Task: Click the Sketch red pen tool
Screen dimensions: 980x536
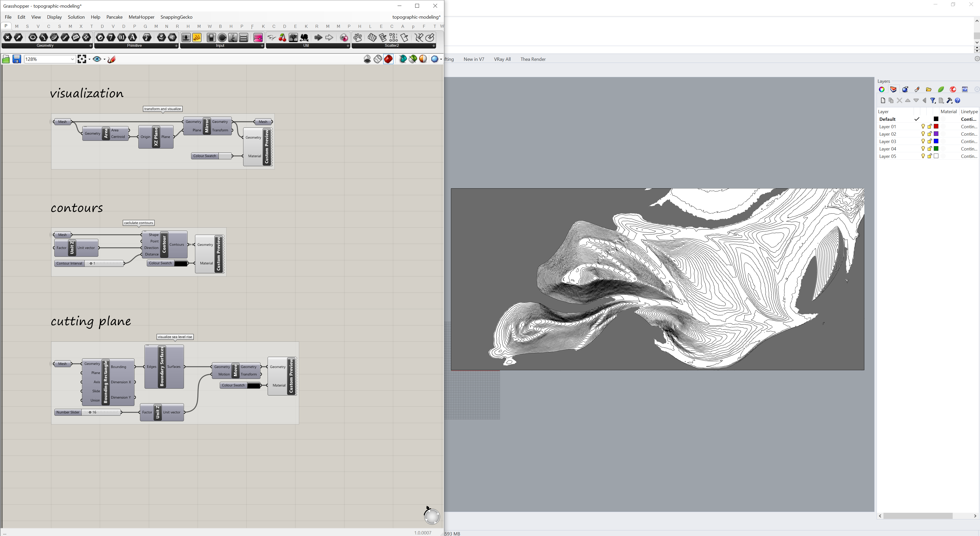Action: [112, 59]
